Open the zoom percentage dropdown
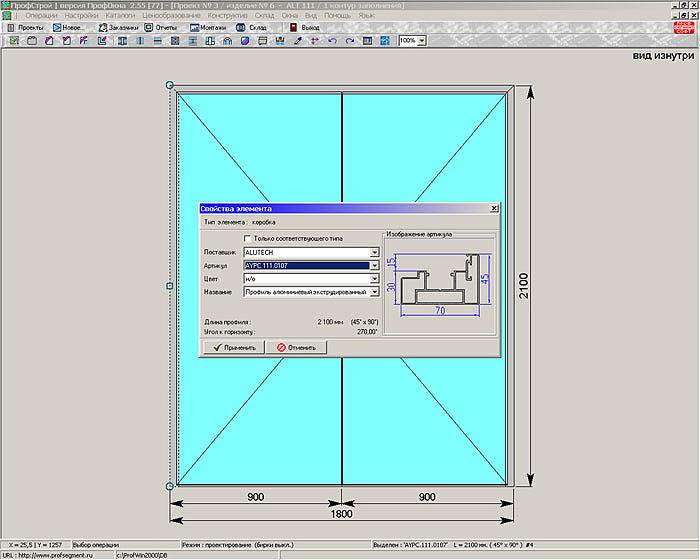Image resolution: width=700 pixels, height=560 pixels. point(421,41)
